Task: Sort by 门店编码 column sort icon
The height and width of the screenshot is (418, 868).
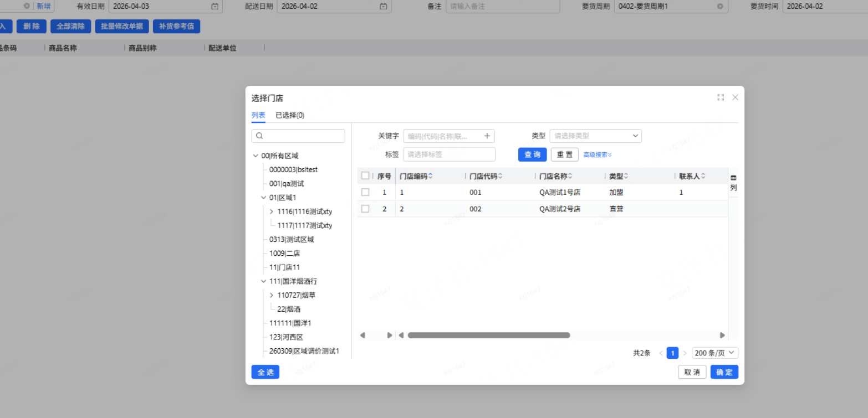Action: (x=431, y=176)
